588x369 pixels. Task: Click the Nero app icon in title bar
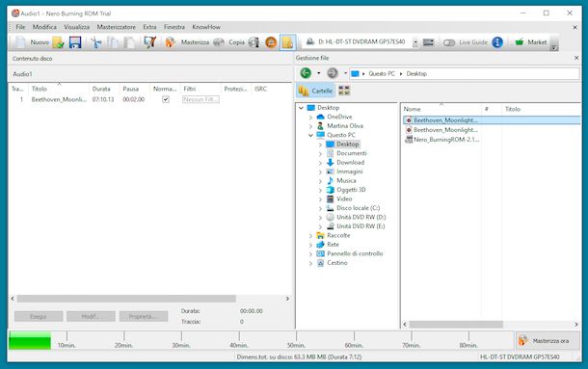[x=15, y=13]
